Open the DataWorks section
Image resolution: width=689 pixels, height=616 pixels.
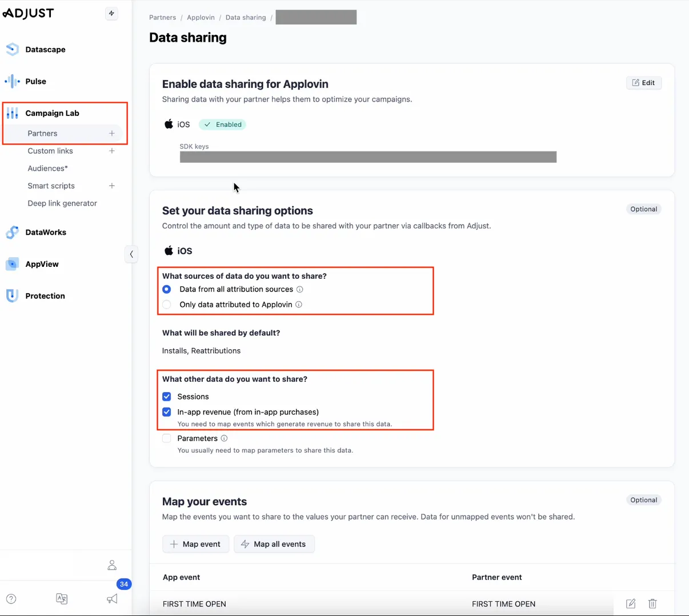[11, 232]
